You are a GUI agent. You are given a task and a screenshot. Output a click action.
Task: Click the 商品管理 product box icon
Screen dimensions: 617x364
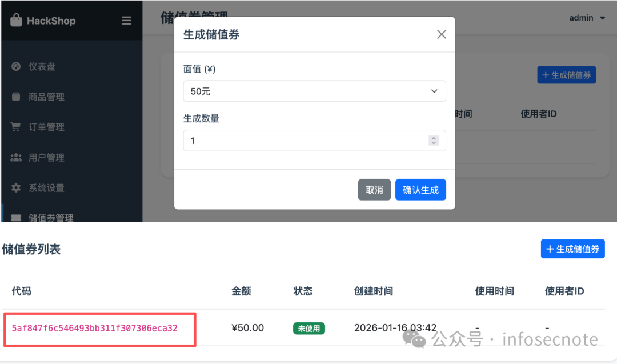pyautogui.click(x=17, y=96)
